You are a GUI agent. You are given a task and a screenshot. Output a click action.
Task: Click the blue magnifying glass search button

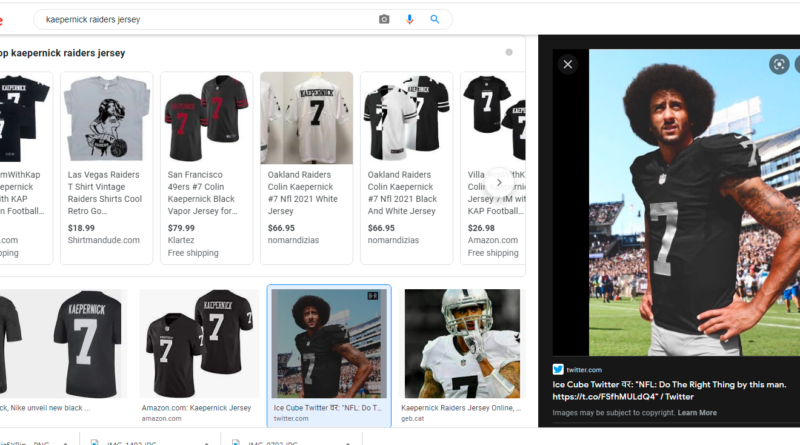point(435,19)
